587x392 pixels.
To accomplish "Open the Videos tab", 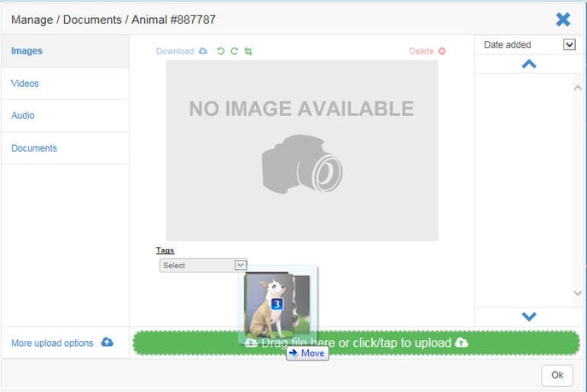I will [26, 84].
